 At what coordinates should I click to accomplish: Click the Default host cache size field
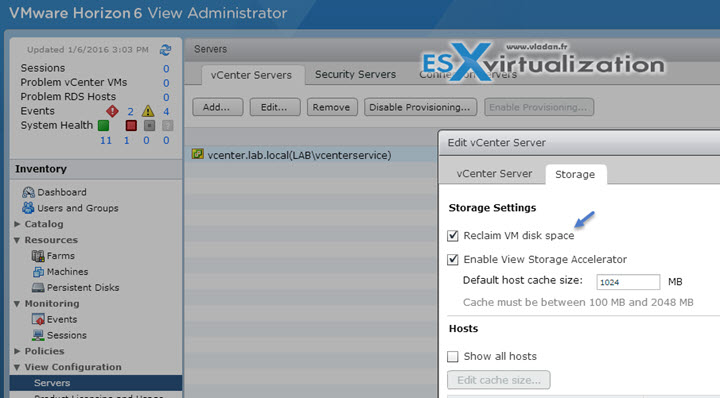click(x=628, y=282)
